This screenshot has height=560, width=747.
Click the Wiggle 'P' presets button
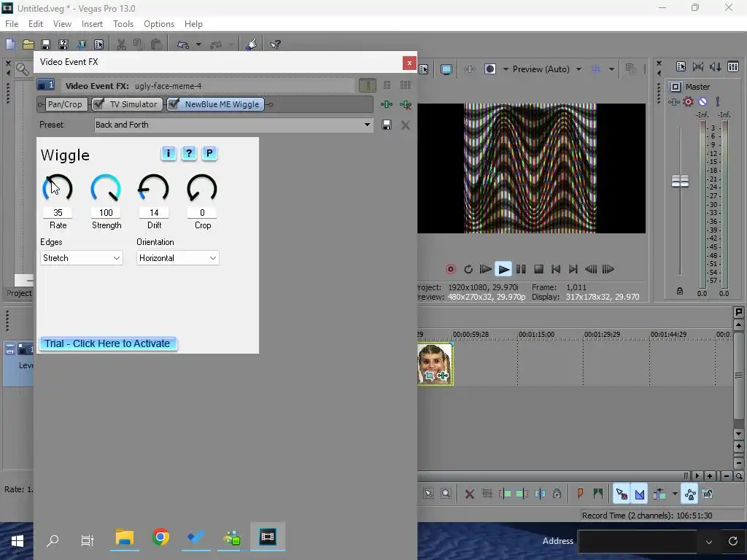(x=209, y=153)
